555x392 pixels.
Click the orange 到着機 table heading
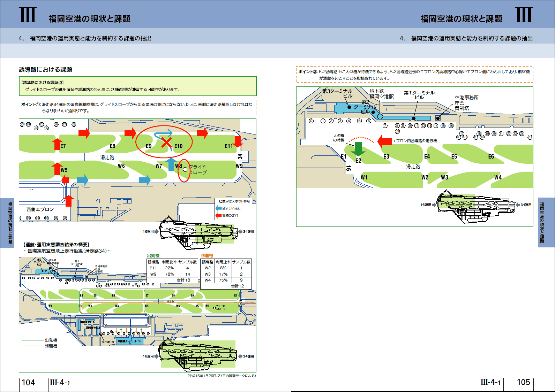207,256
